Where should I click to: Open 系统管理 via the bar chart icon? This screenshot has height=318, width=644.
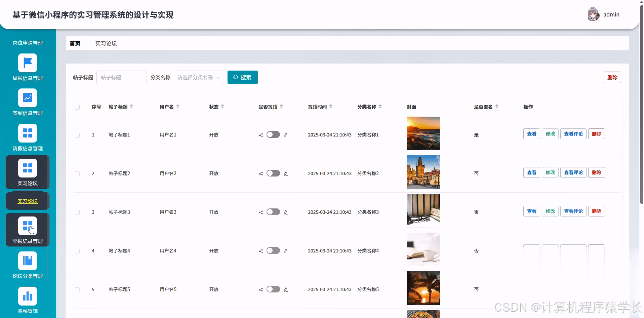pyautogui.click(x=28, y=296)
